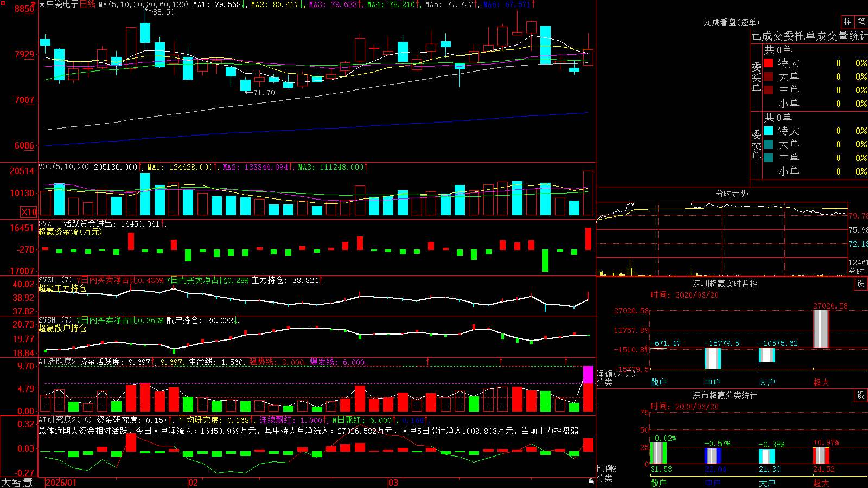Click the 超赢主力持仓 label
Screen dimensions: 868x488
pos(62,288)
